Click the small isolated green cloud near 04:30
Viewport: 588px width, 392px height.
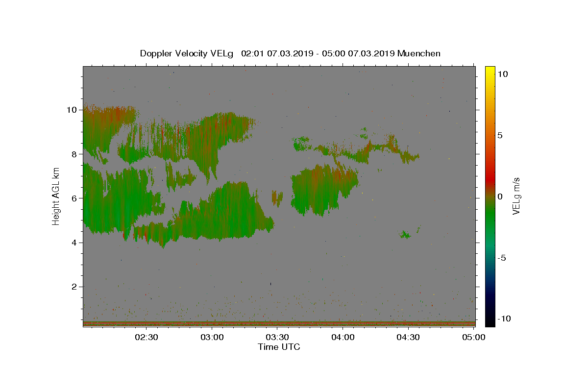click(405, 235)
